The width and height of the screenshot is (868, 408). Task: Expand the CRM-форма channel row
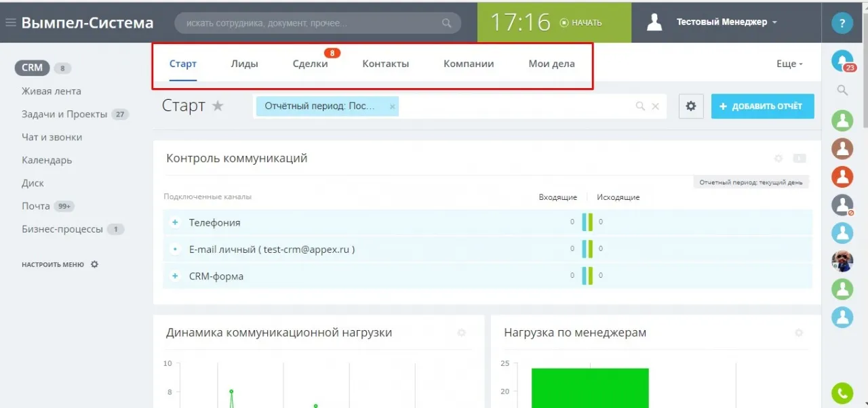pyautogui.click(x=174, y=276)
